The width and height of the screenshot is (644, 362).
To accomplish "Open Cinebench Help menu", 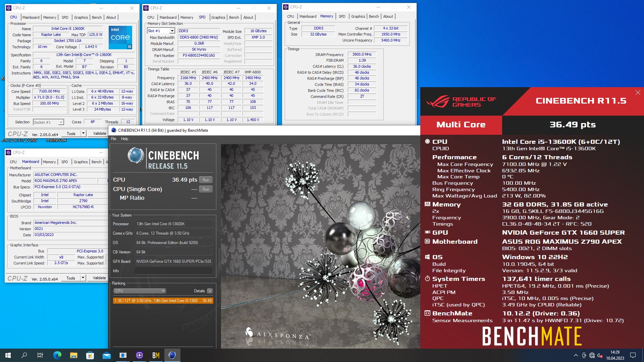I will tap(124, 139).
